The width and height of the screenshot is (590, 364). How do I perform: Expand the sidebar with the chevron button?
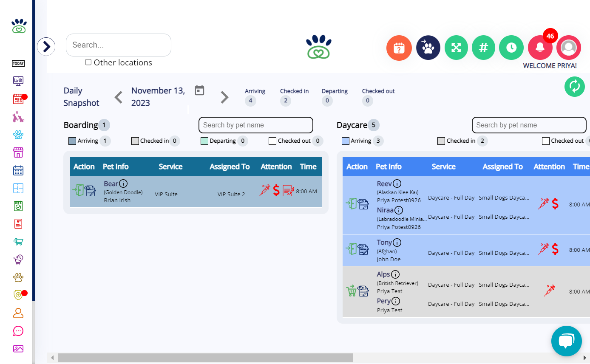(46, 46)
